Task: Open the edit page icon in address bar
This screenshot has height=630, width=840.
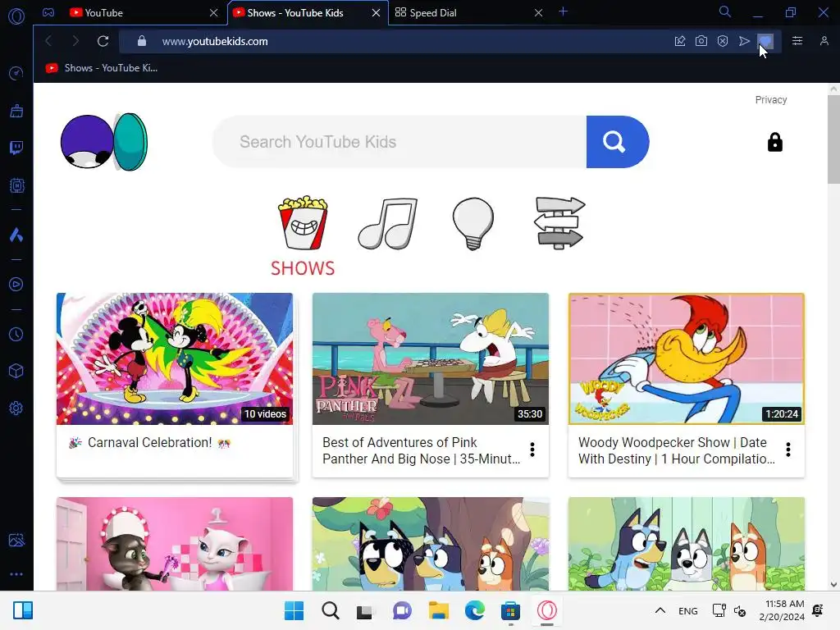Action: [x=680, y=41]
